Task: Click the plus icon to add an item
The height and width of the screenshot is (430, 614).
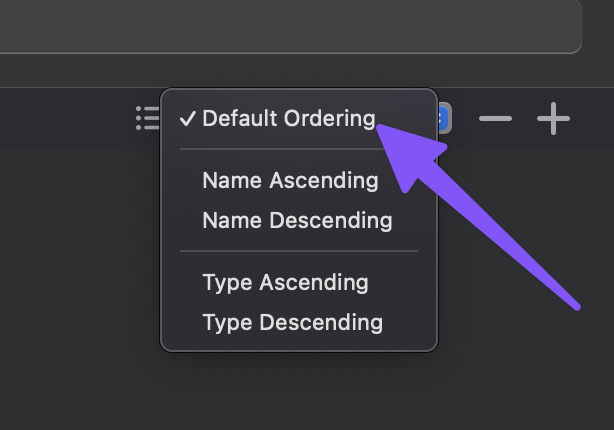Action: pos(553,120)
